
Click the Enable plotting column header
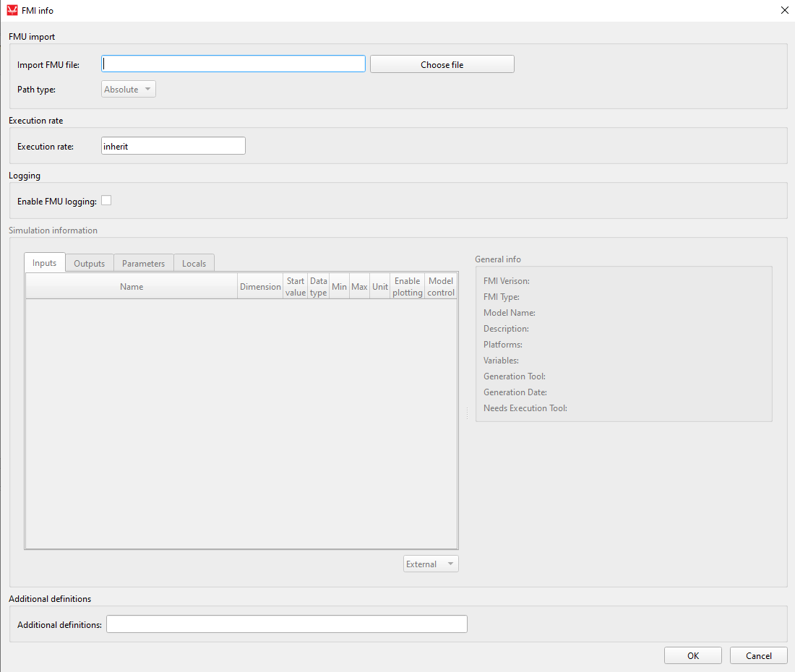[408, 287]
